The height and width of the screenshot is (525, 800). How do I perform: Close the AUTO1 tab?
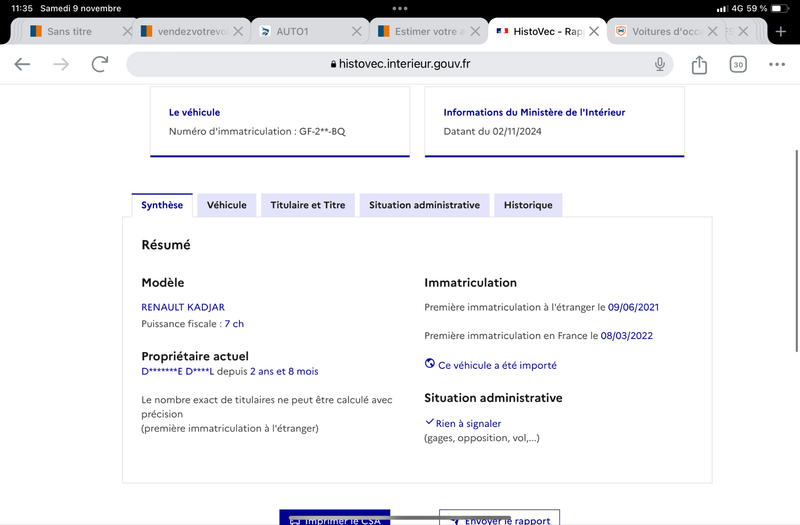[357, 32]
